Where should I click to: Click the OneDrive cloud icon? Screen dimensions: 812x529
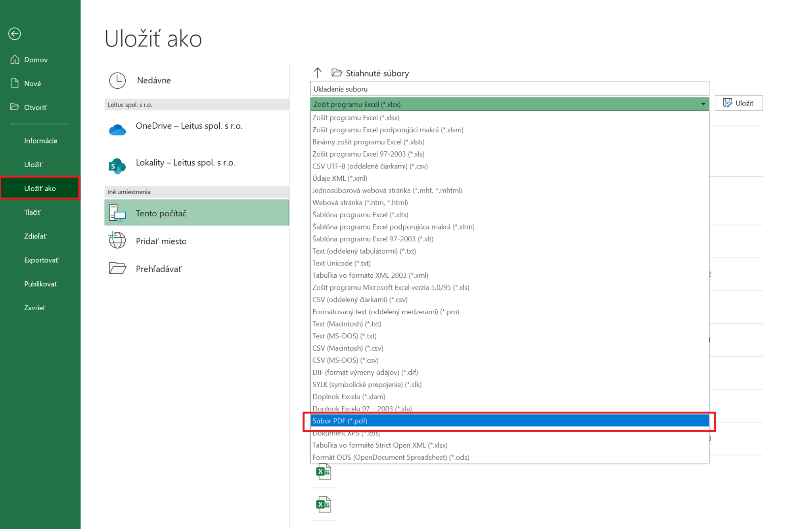(117, 130)
